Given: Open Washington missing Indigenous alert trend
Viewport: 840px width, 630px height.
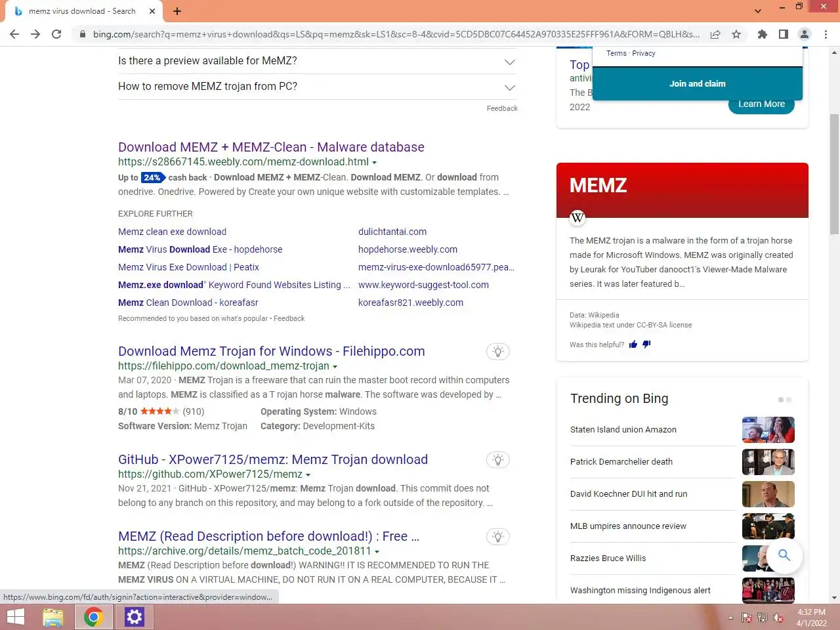Looking at the screenshot, I should (640, 591).
